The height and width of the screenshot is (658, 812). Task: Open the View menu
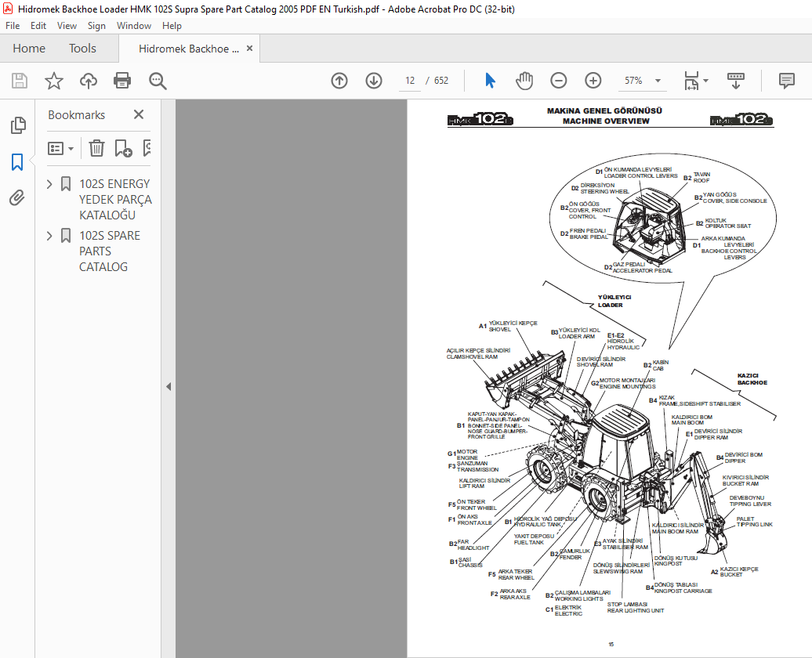point(67,25)
